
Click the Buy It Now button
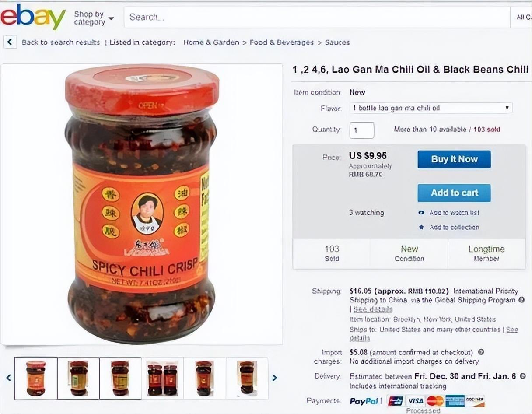(454, 159)
